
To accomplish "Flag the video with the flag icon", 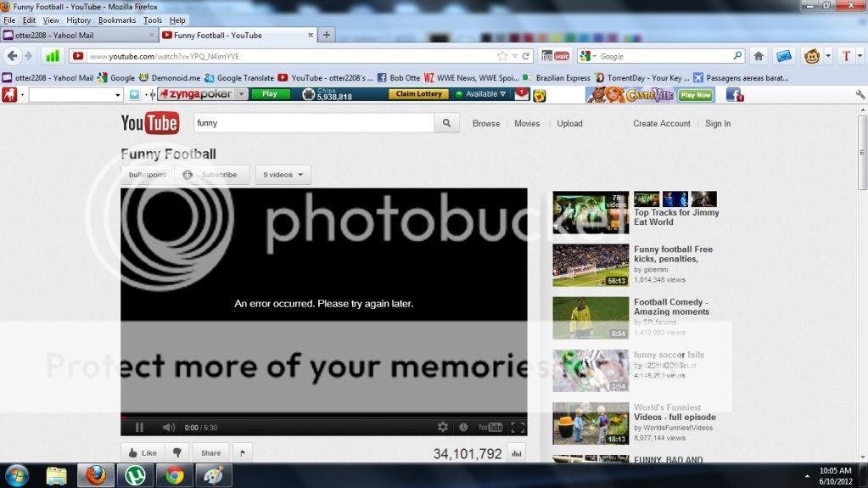I will click(x=242, y=453).
